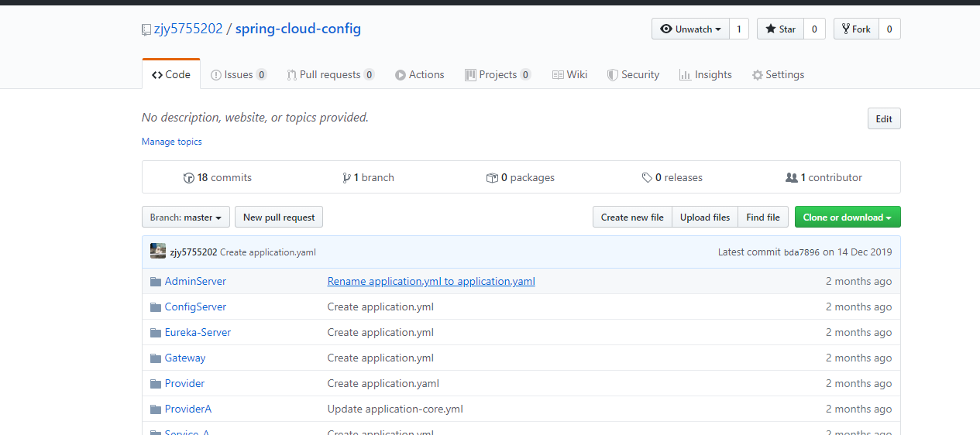Click the Provider folder icon
Image resolution: width=980 pixels, height=435 pixels.
tap(156, 384)
